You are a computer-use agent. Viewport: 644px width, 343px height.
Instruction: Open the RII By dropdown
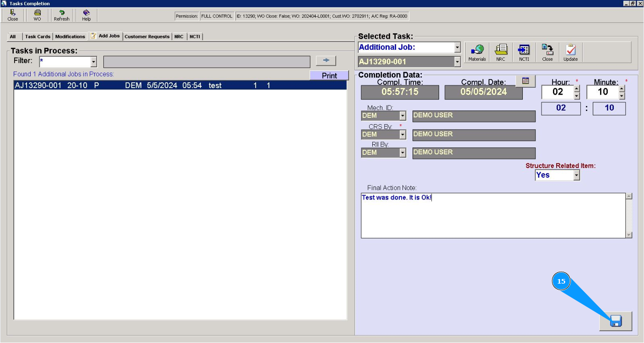[402, 153]
